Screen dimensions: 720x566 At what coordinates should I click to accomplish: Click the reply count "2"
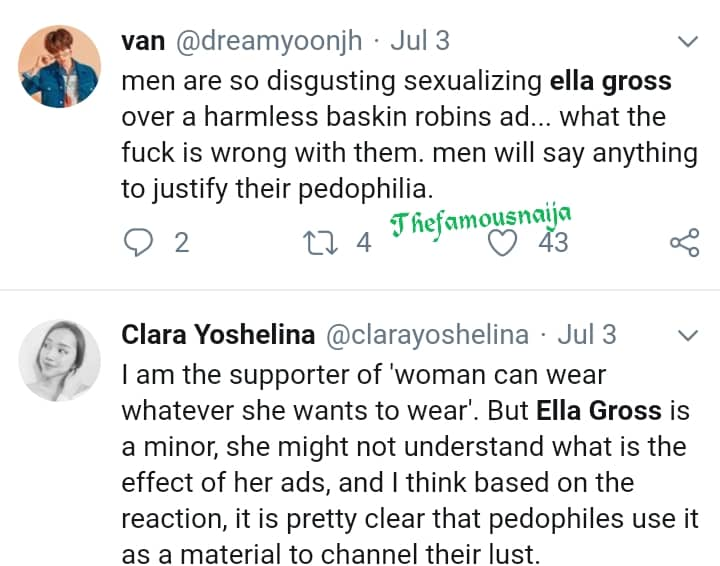coord(181,243)
